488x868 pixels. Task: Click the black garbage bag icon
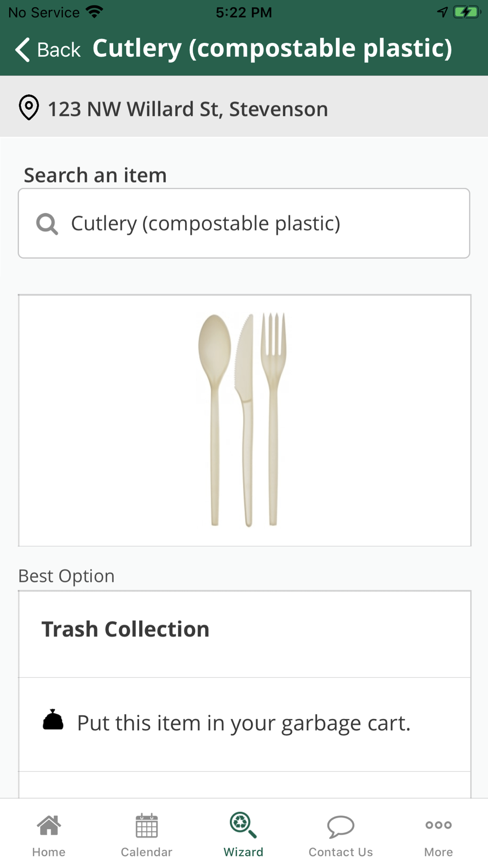[x=53, y=720]
